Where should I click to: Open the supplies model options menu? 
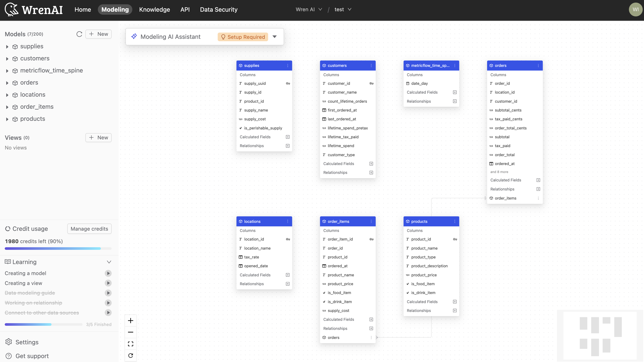point(288,66)
